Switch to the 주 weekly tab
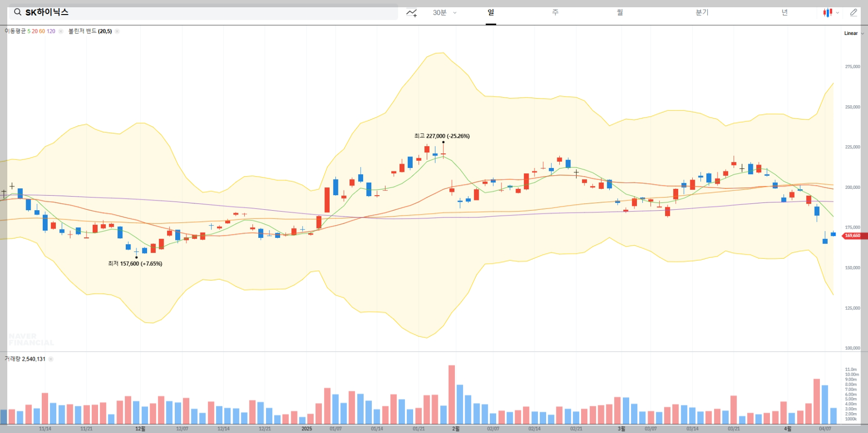The image size is (868, 433). point(555,13)
